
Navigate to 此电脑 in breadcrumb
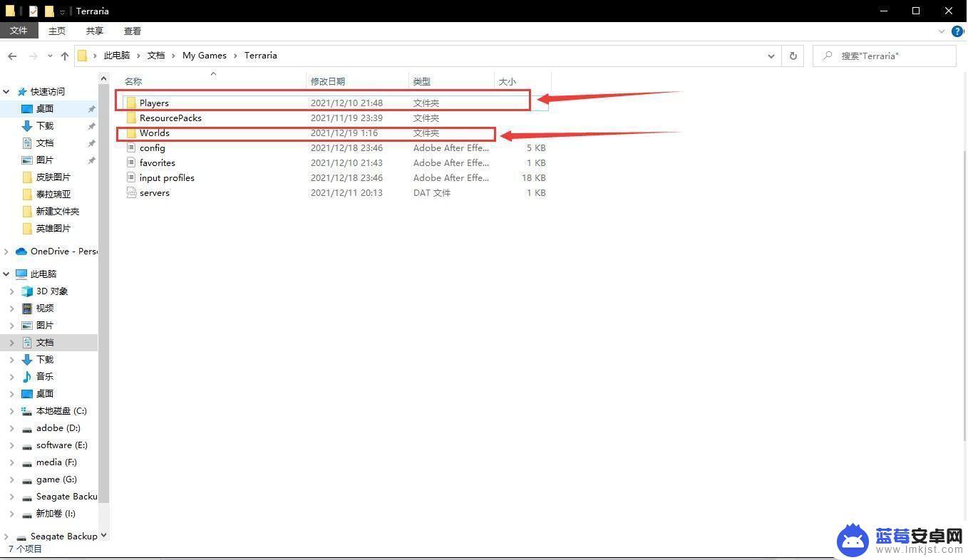(117, 56)
